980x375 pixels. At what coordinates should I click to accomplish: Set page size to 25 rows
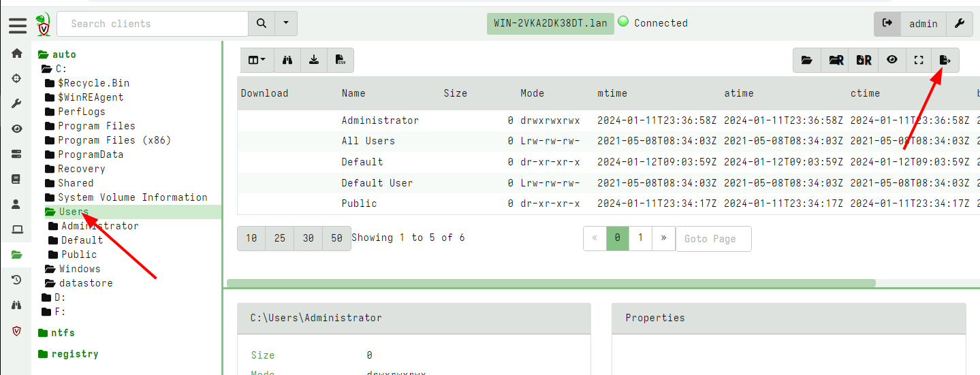pyautogui.click(x=279, y=238)
